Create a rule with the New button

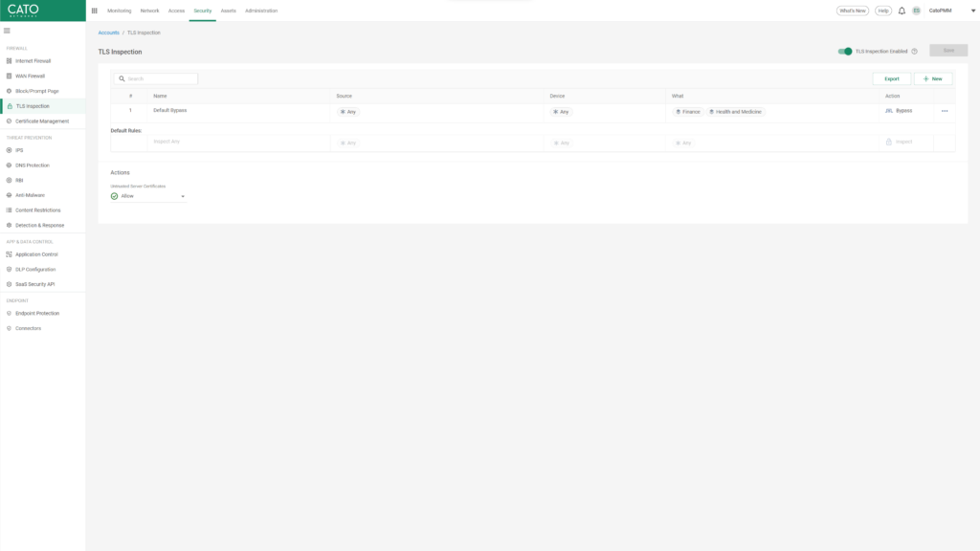[x=931, y=77]
